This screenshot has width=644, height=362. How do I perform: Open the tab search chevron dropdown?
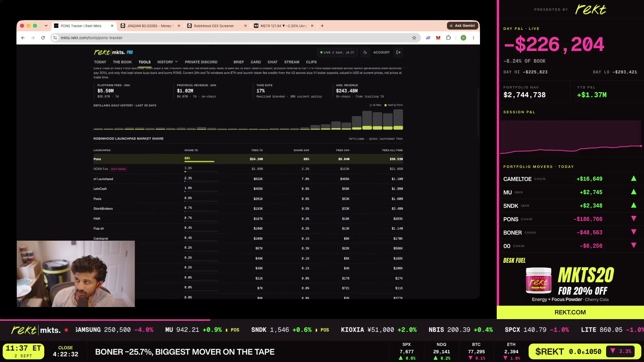[x=46, y=26]
